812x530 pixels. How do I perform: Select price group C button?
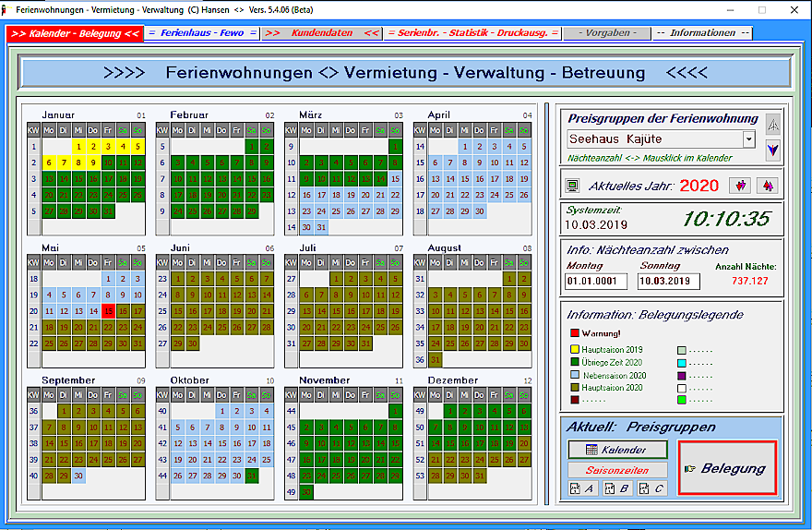(x=651, y=488)
